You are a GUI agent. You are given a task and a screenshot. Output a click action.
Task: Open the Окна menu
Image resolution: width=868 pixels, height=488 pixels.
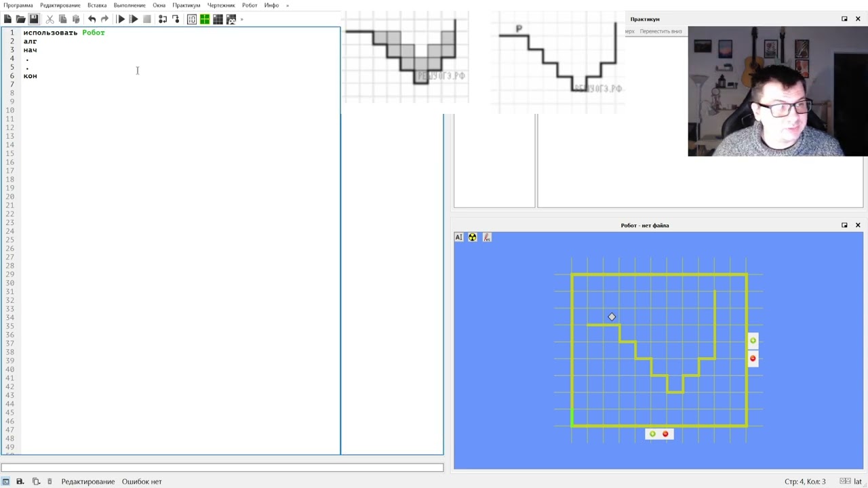coord(159,5)
